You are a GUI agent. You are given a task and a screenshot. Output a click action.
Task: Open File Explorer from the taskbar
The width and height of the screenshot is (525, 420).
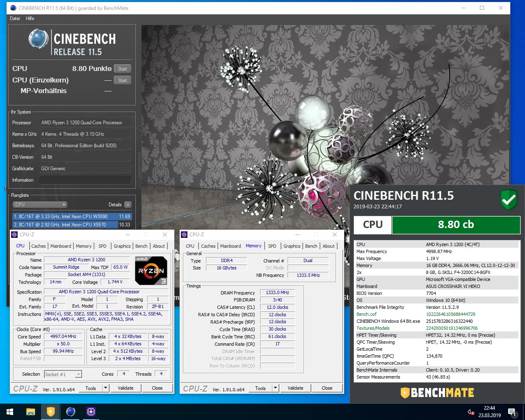point(30,412)
